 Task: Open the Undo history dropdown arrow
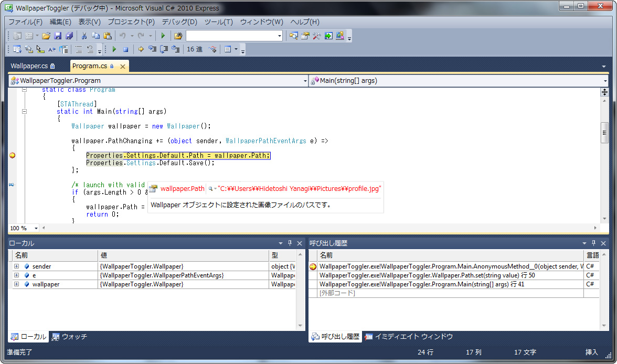[132, 36]
